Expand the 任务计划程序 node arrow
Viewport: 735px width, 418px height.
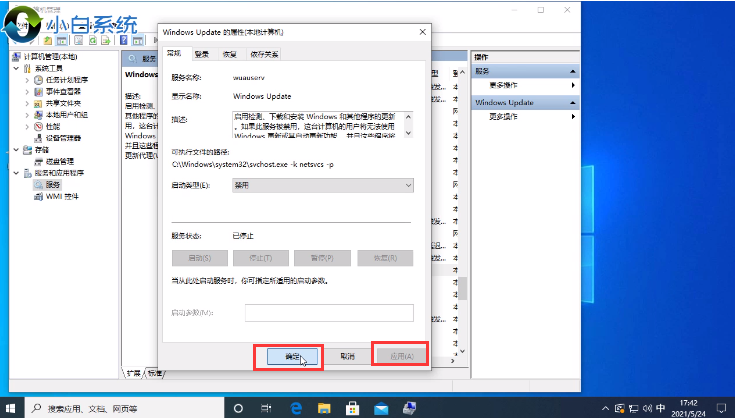(27, 80)
